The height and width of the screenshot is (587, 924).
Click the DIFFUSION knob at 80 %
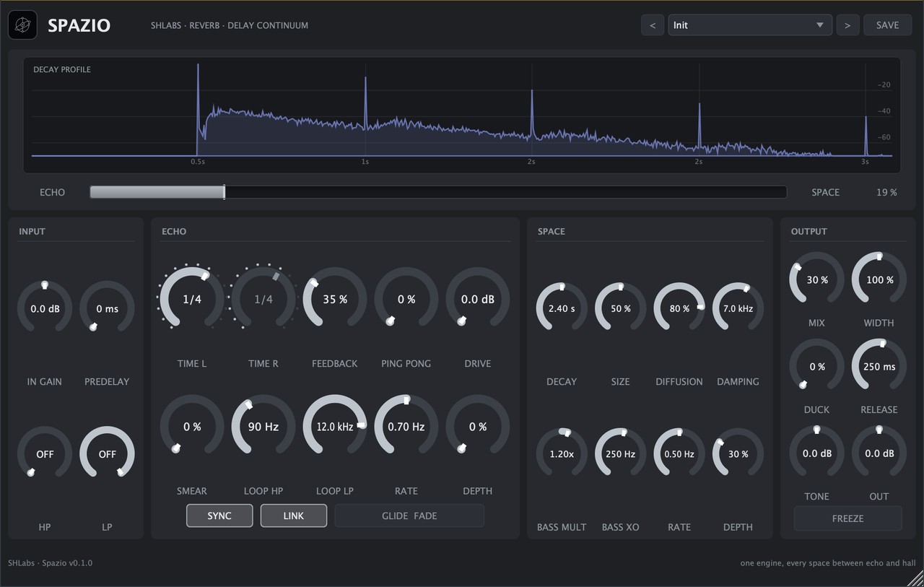(679, 308)
